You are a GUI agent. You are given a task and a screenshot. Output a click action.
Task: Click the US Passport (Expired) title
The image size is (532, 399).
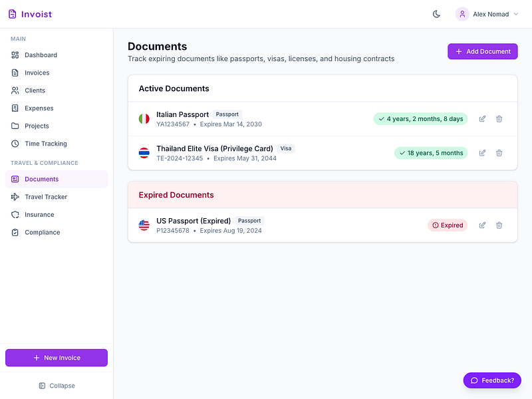pos(194,221)
